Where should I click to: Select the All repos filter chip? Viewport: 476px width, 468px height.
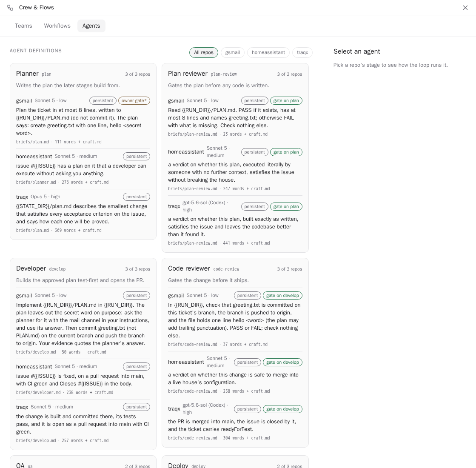click(x=204, y=52)
